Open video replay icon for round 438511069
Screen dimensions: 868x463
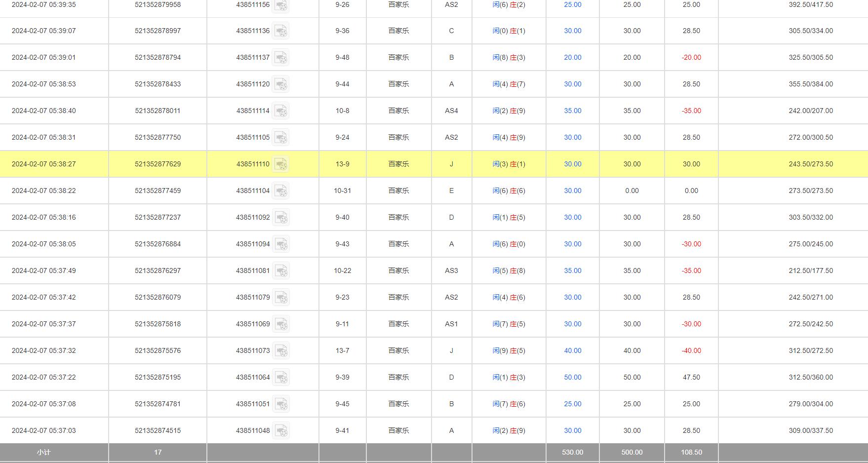point(281,324)
